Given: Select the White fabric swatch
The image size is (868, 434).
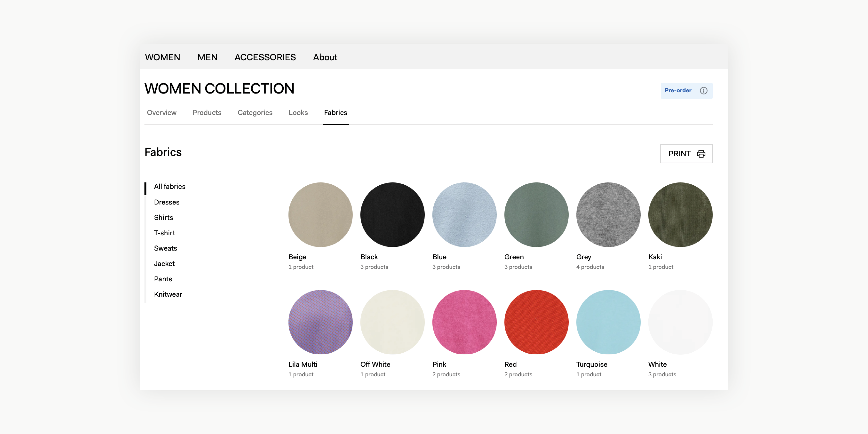Looking at the screenshot, I should 680,322.
